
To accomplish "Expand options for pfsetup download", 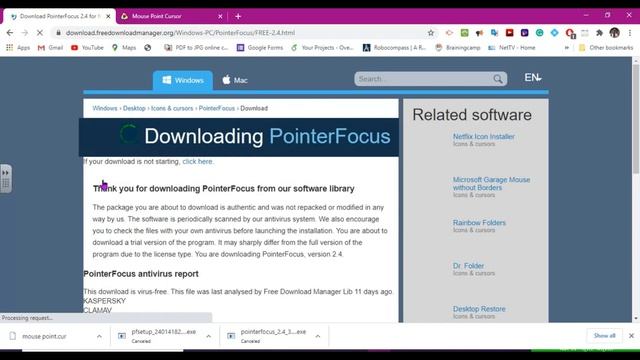I will (x=209, y=336).
